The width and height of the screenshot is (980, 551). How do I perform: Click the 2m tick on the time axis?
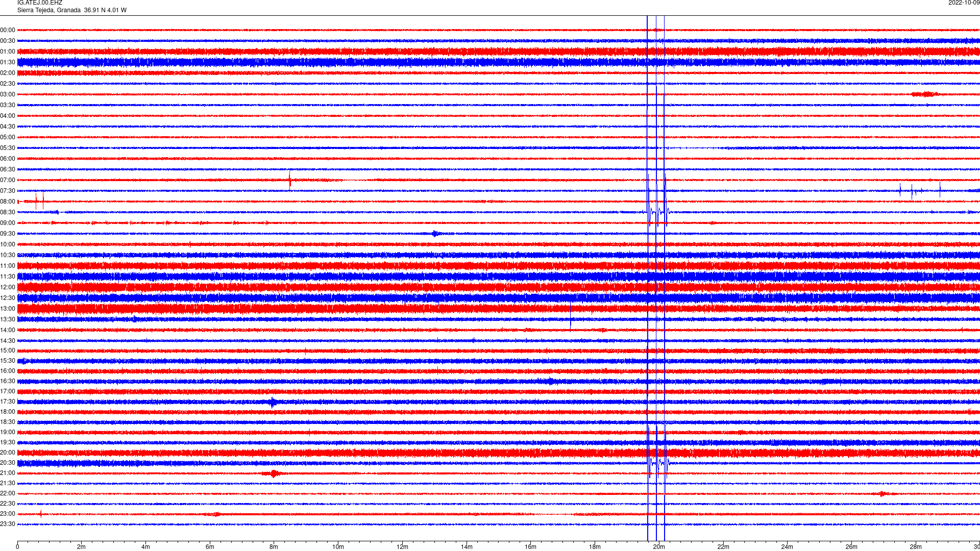click(x=82, y=547)
